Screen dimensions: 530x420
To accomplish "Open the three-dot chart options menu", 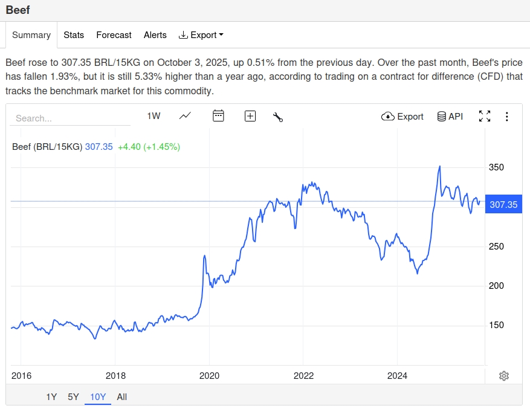I will (507, 117).
